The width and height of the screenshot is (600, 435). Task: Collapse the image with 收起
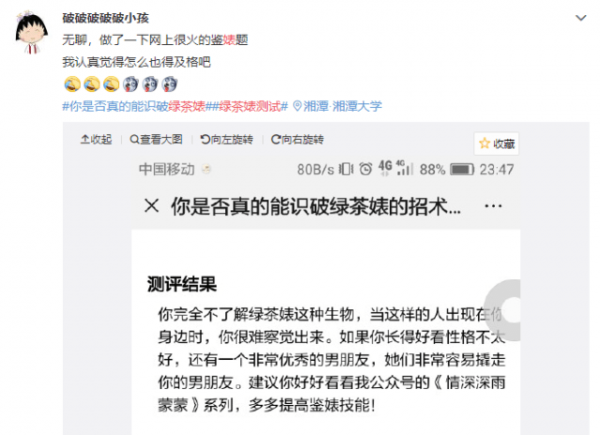[x=96, y=140]
